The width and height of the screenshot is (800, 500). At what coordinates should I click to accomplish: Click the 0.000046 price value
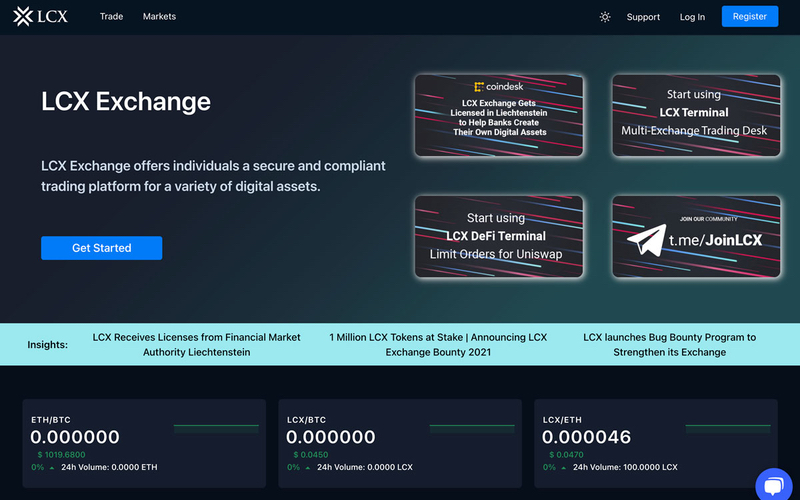(x=586, y=437)
